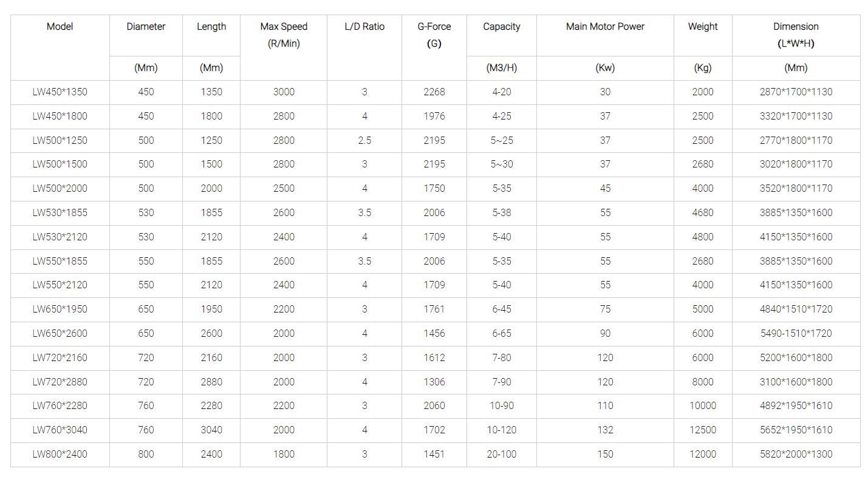The width and height of the screenshot is (868, 477).
Task: Select the L/D ratio 2.5 cell
Action: tap(364, 140)
